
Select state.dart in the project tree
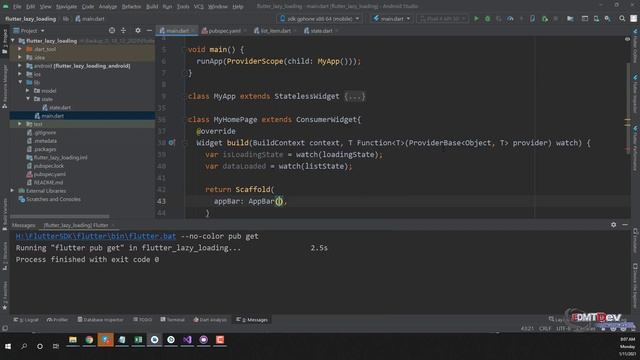[x=60, y=107]
